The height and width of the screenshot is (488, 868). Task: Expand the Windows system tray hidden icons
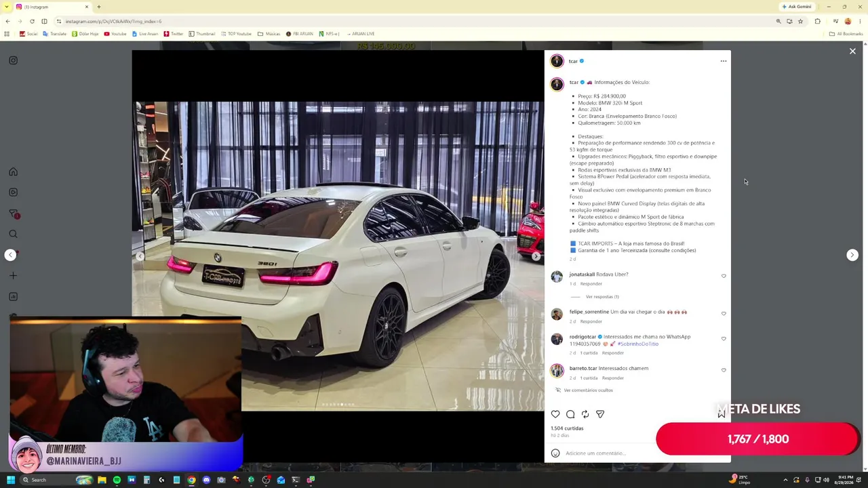pyautogui.click(x=785, y=480)
